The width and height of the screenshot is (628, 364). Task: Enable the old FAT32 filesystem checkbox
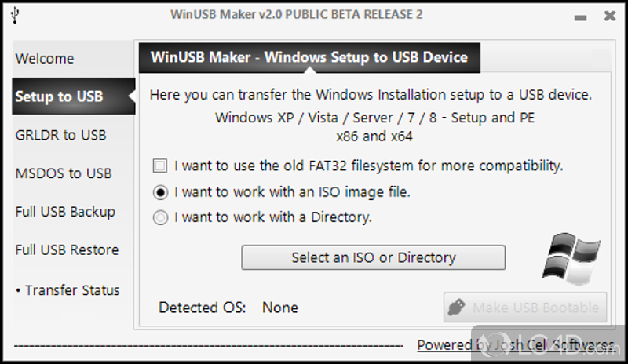(160, 166)
